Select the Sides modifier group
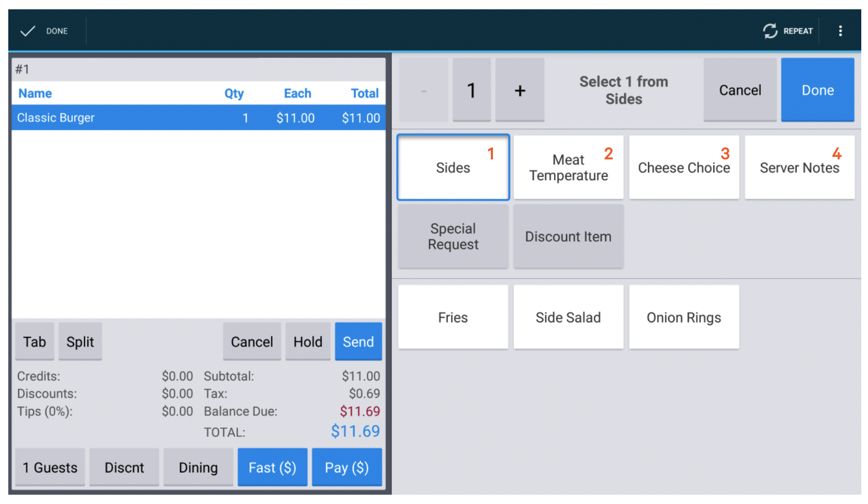This screenshot has width=868, height=504. pyautogui.click(x=453, y=167)
